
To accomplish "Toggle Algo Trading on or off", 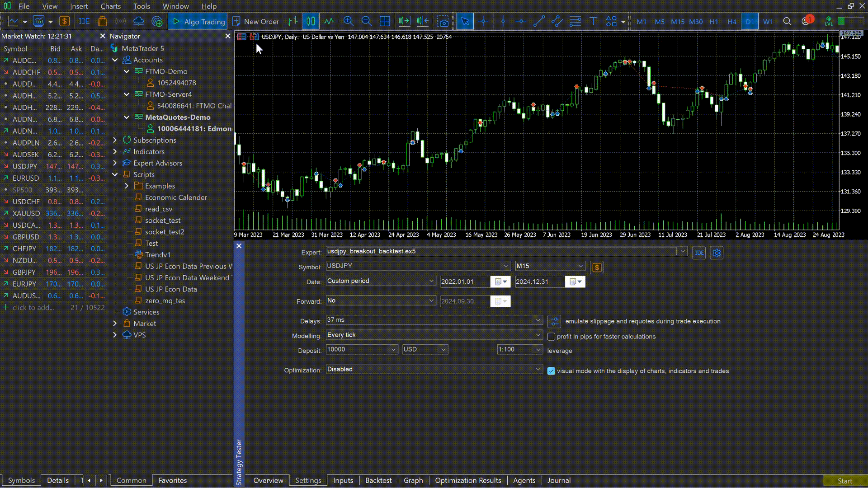I will [198, 21].
